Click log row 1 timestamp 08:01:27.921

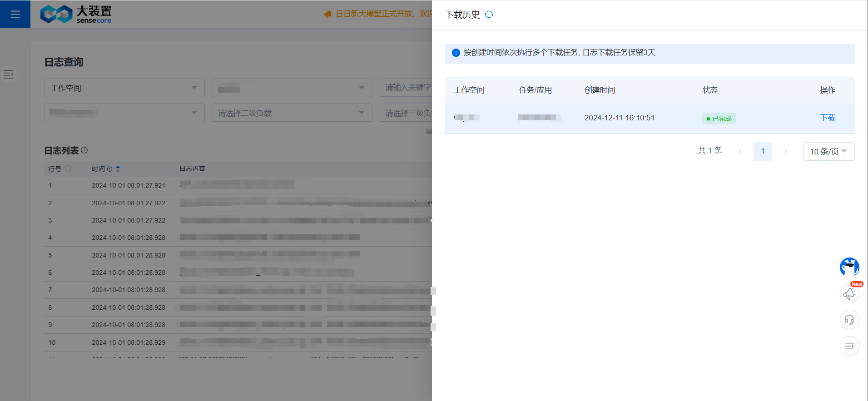point(129,185)
